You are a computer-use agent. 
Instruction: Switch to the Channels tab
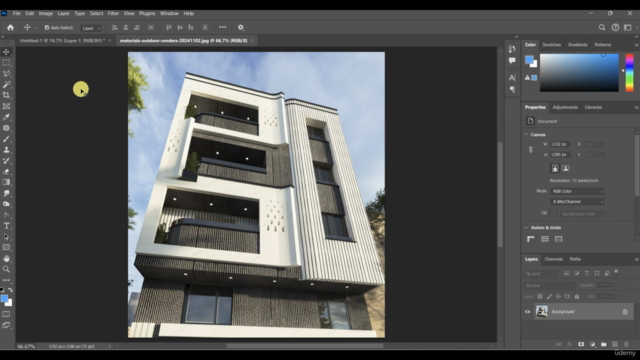(x=553, y=259)
